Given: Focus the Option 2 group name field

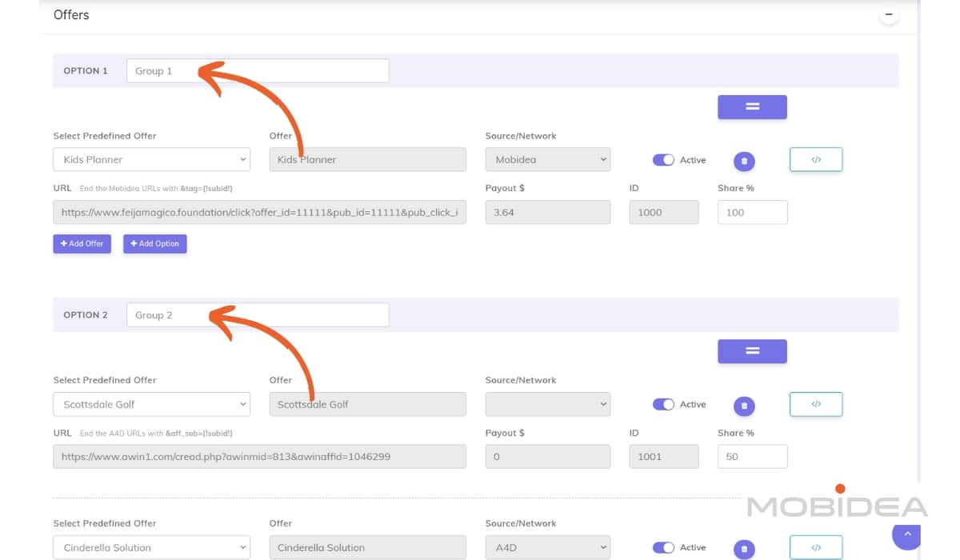Looking at the screenshot, I should [x=258, y=315].
